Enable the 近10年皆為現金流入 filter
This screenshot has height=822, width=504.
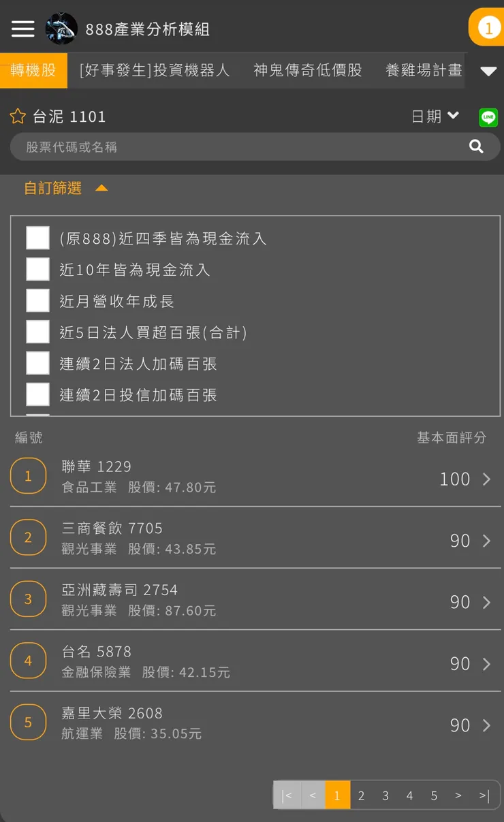(37, 268)
